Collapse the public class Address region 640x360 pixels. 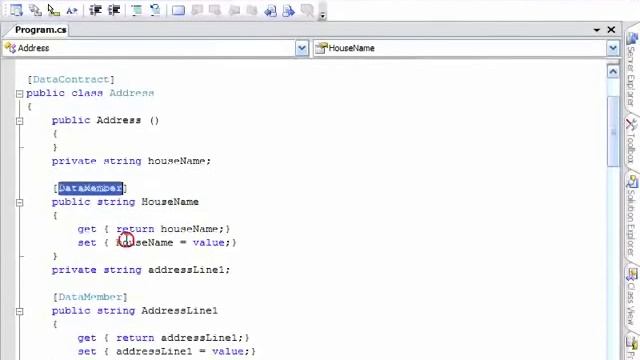[20, 94]
